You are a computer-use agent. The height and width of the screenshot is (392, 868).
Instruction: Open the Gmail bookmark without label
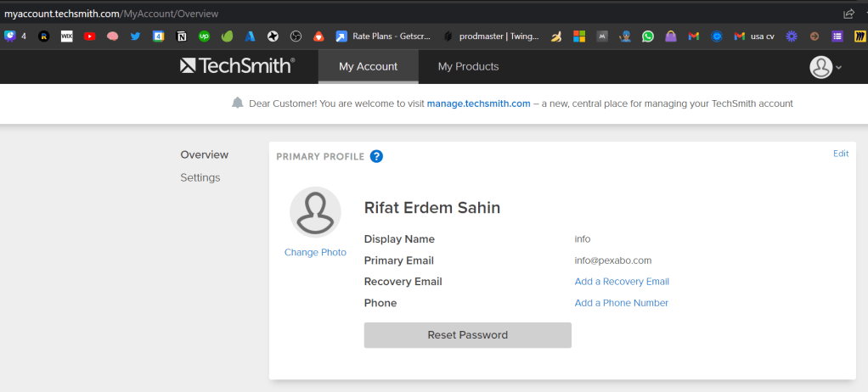(x=694, y=36)
